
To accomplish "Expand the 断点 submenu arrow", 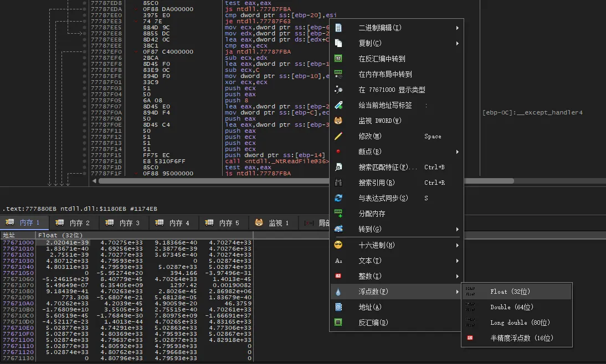I will point(457,152).
